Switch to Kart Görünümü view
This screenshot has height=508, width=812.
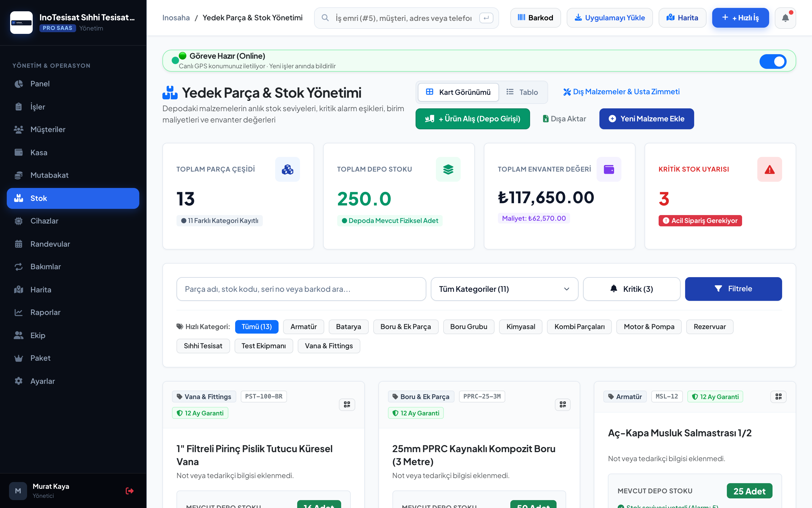tap(458, 92)
